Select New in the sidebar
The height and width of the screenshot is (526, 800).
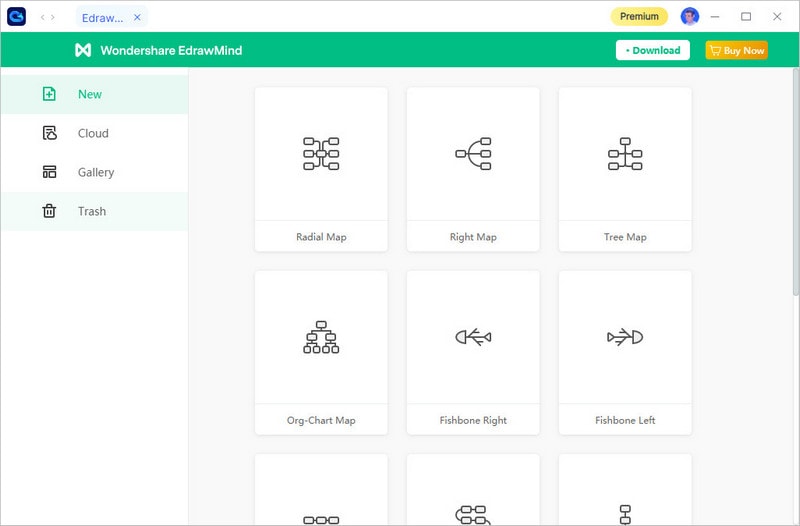point(94,94)
